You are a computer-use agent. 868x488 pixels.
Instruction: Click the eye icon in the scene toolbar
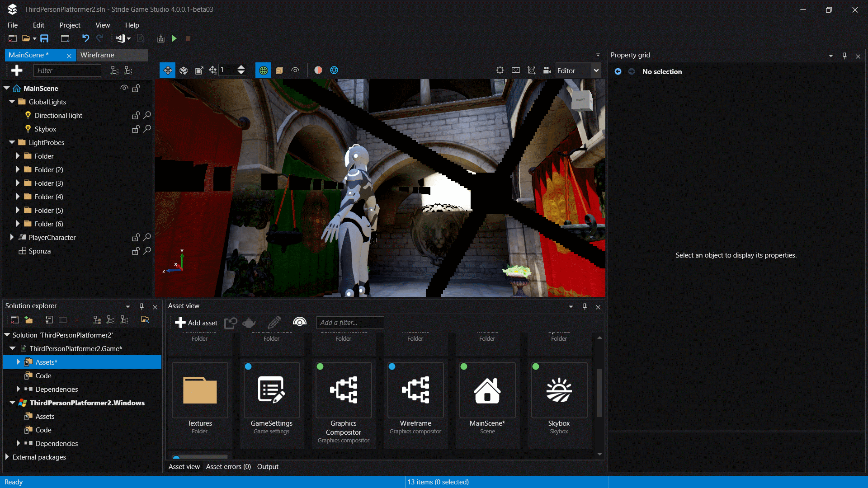click(295, 70)
